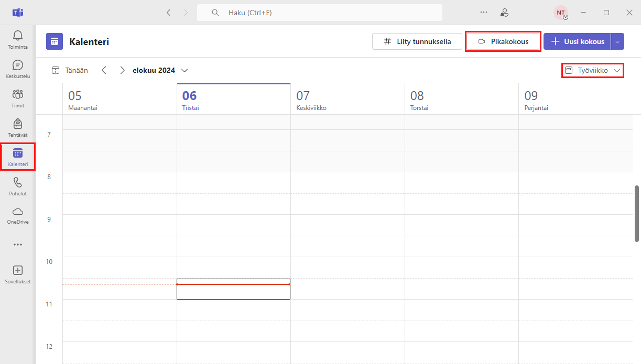The image size is (641, 364).
Task: Open Puhelut calls section
Action: pos(18,186)
